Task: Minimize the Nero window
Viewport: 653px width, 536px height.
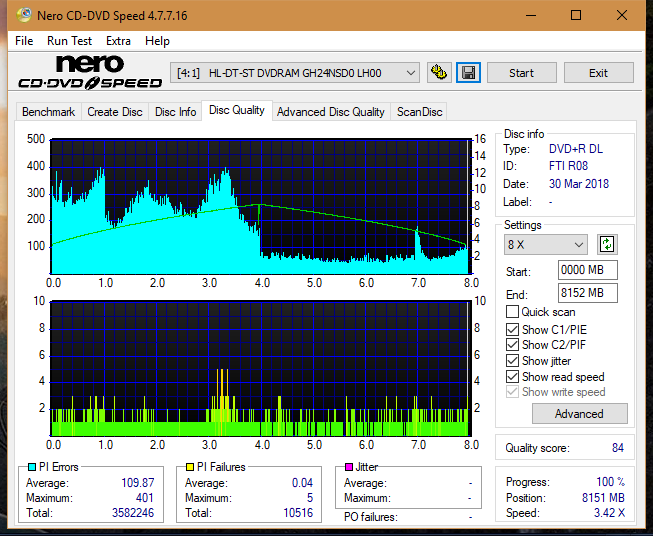Action: point(531,15)
